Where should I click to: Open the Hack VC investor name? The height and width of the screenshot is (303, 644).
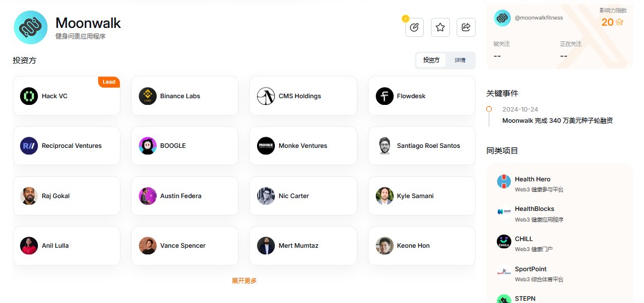click(55, 96)
